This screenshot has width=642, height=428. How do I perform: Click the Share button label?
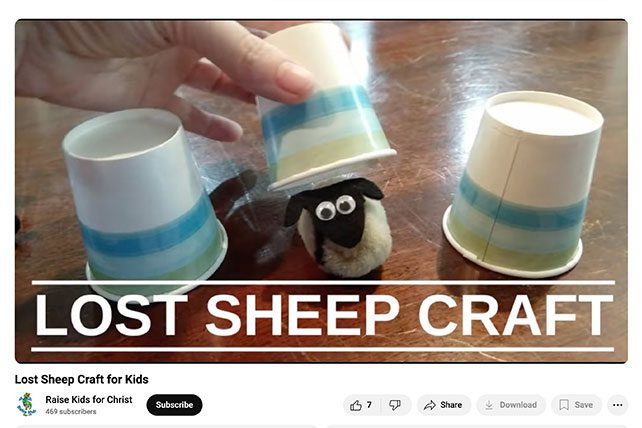pyautogui.click(x=451, y=405)
